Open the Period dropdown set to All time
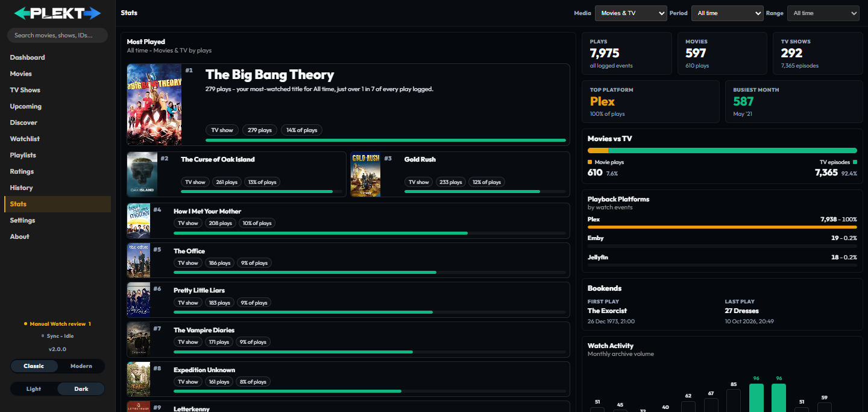 [x=727, y=13]
